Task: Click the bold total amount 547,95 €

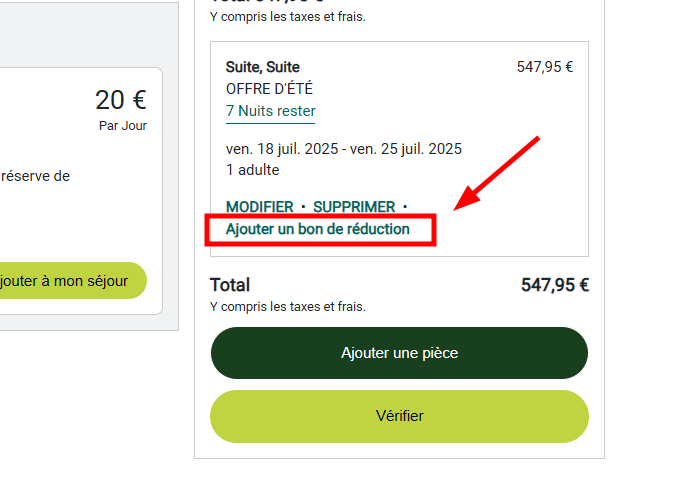Action: (554, 285)
